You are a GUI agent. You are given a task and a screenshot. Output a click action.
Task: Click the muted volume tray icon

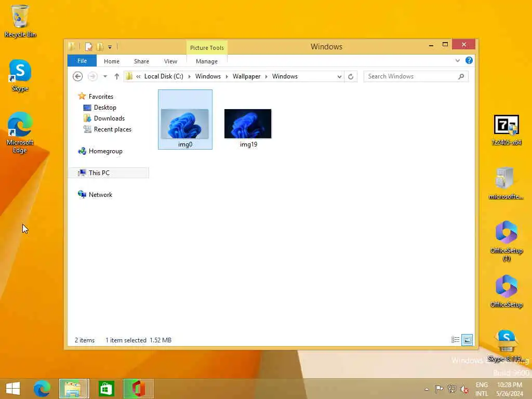coord(464,389)
